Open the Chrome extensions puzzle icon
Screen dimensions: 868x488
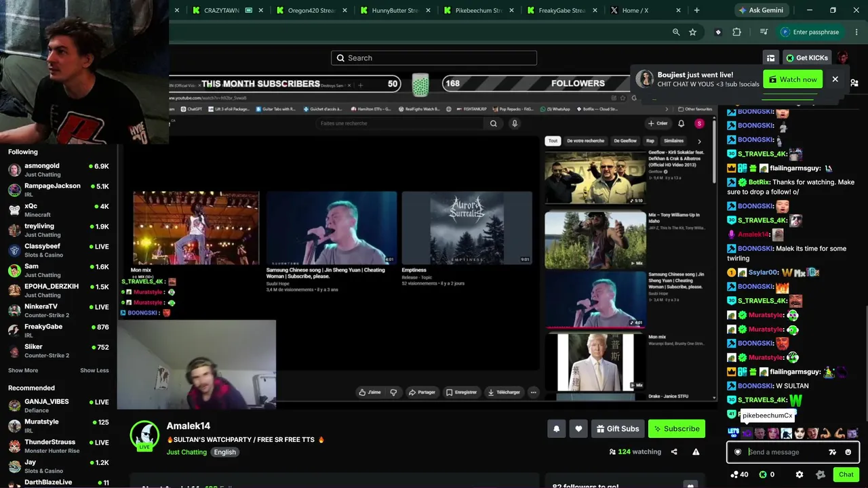(737, 32)
